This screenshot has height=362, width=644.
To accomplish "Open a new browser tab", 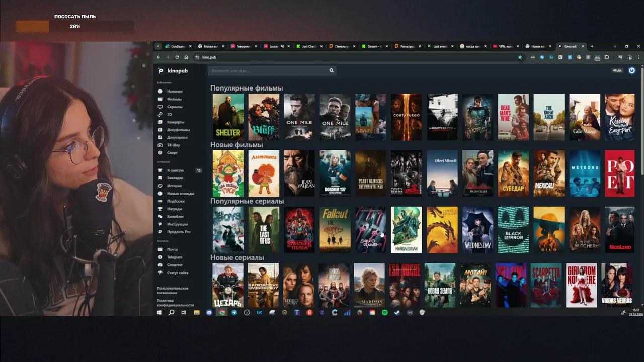I will point(592,46).
